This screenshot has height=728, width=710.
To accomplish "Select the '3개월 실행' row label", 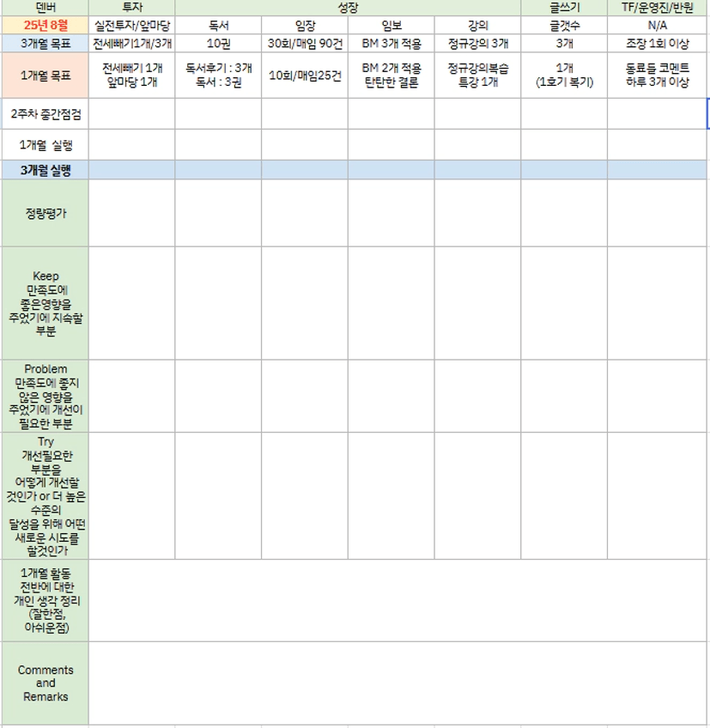I will coord(45,170).
